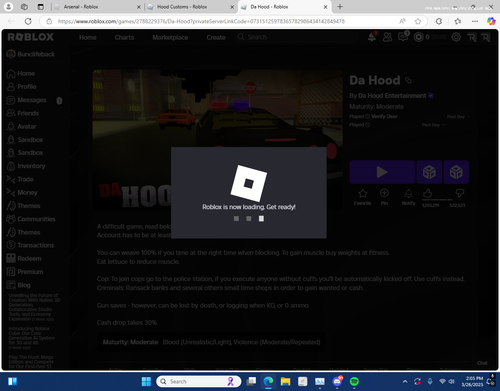
Task: Expand the Past Day dropdown beside Verify User
Action: [x=459, y=117]
